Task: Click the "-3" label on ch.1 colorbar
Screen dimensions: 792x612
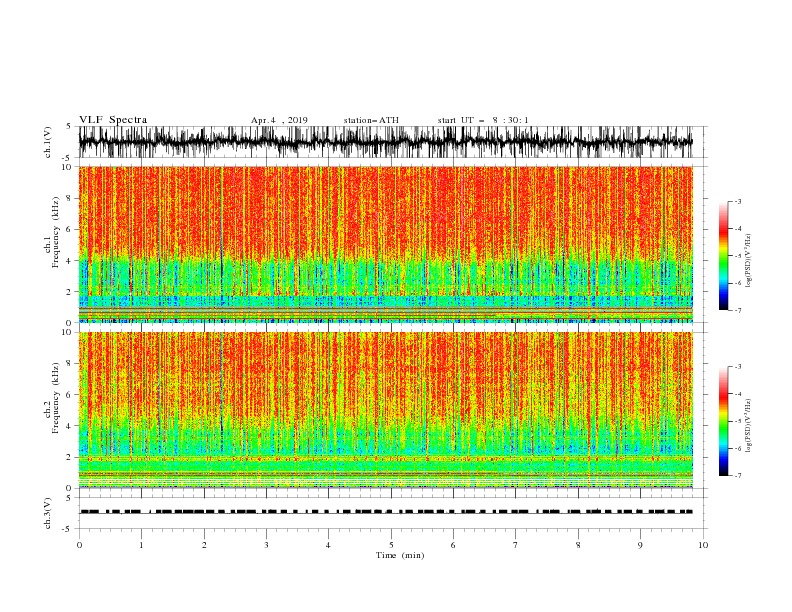Action: pos(738,201)
